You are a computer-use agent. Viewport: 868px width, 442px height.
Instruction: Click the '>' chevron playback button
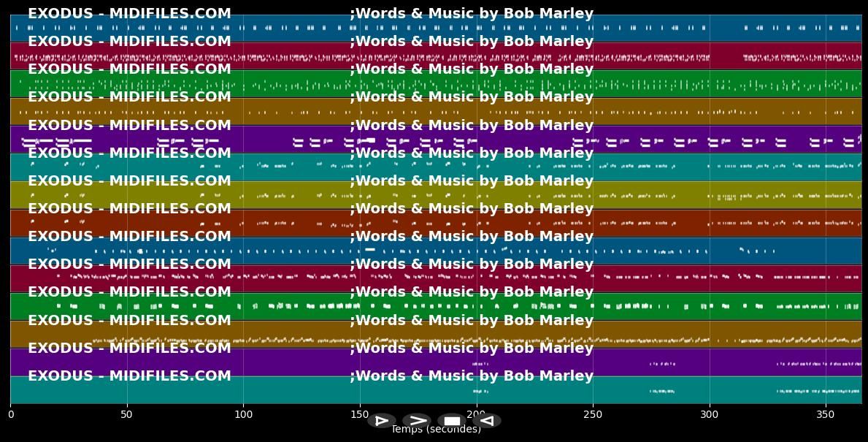point(417,421)
